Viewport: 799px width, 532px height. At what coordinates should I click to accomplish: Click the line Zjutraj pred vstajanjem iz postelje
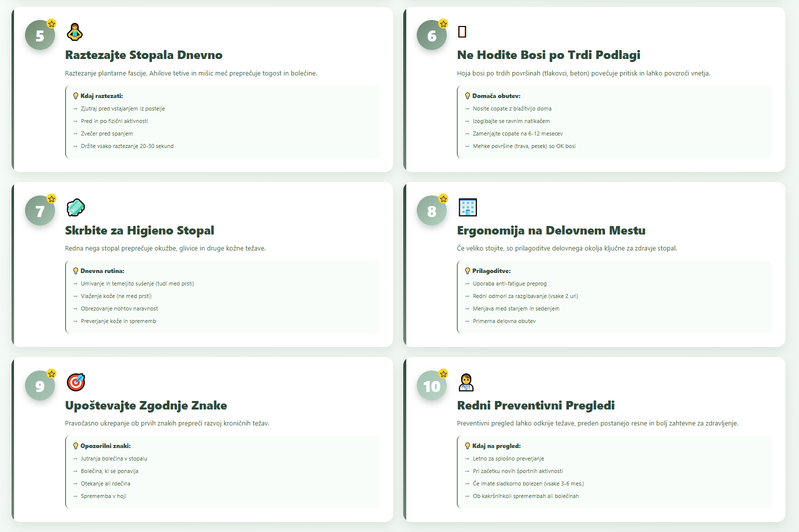pyautogui.click(x=123, y=108)
